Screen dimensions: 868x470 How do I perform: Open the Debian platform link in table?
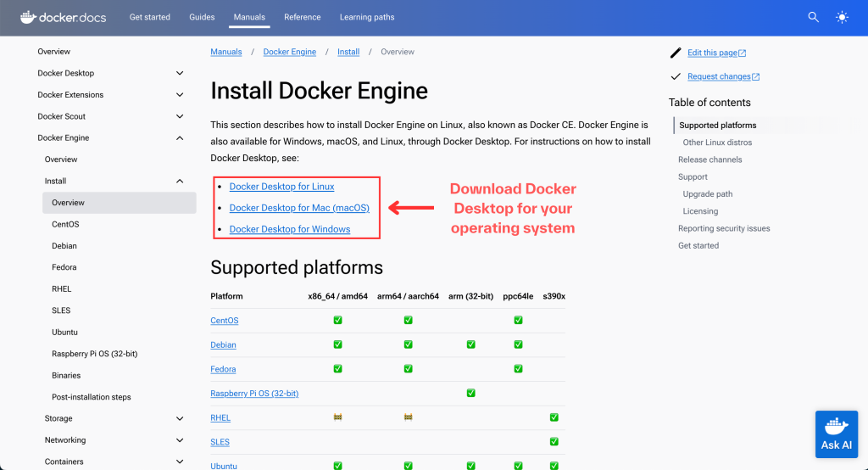point(223,344)
